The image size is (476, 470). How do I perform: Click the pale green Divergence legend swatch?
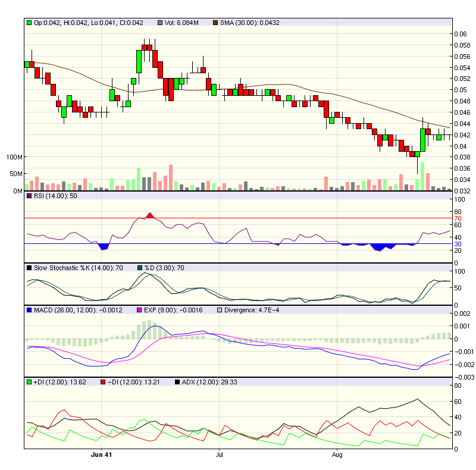click(x=220, y=311)
